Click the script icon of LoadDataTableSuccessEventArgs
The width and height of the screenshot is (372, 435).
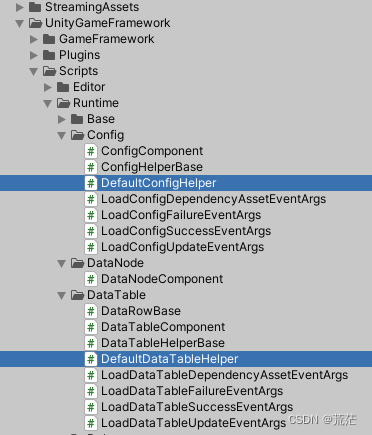(x=91, y=407)
